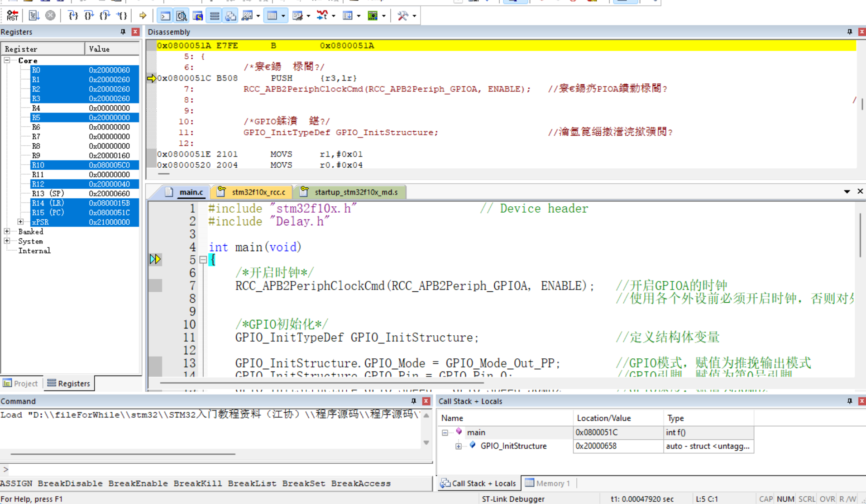Viewport: 866px width, 504px height.
Task: Open the Serial Windows dropdown arrow
Action: click(308, 16)
